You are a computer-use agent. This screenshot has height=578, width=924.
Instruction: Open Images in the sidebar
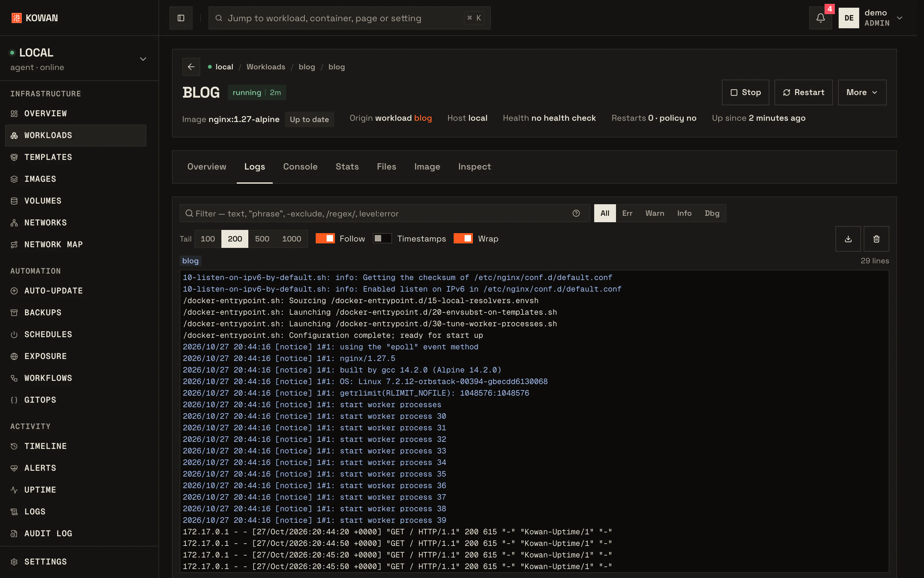click(x=76, y=179)
